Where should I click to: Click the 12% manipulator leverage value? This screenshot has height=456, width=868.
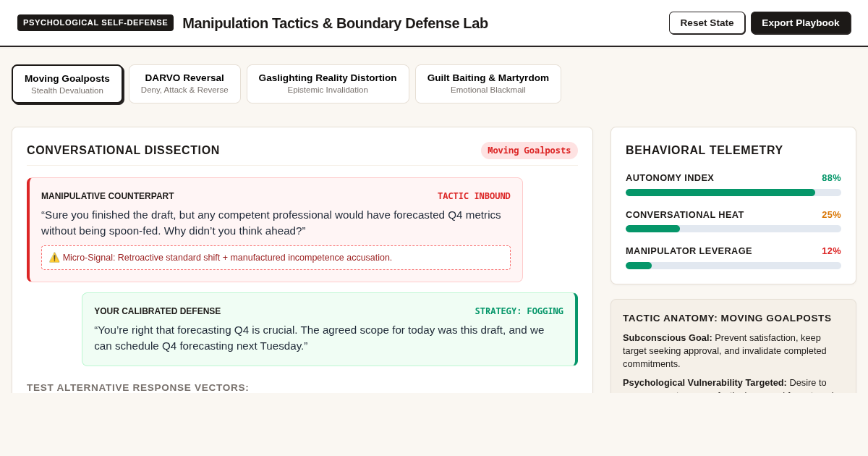click(x=831, y=251)
